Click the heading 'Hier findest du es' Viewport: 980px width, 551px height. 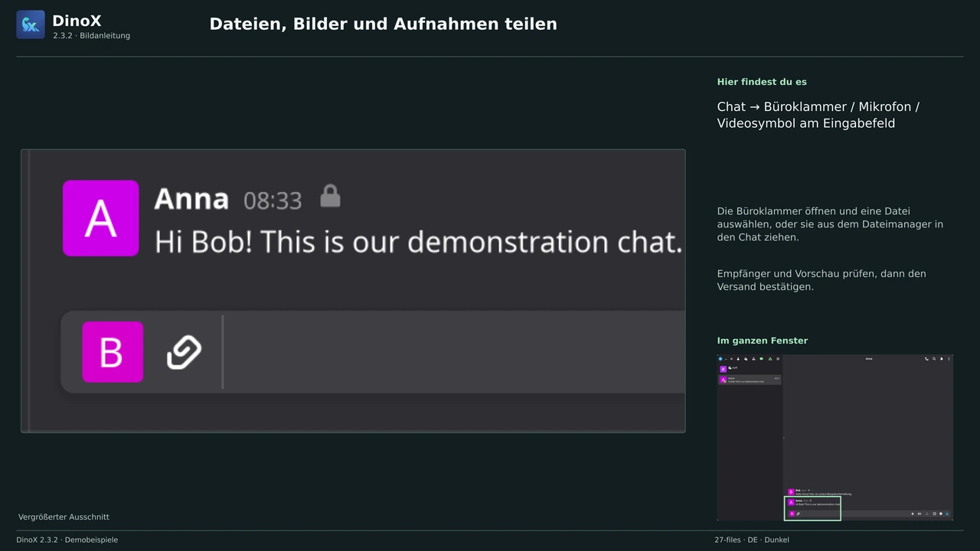pyautogui.click(x=762, y=82)
